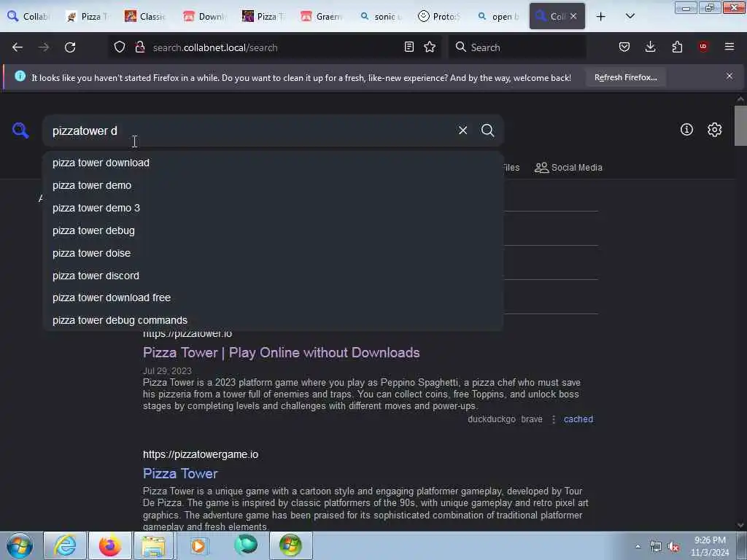
Task: Open Pizza Tower Play Online without Downloads result
Action: pos(281,353)
